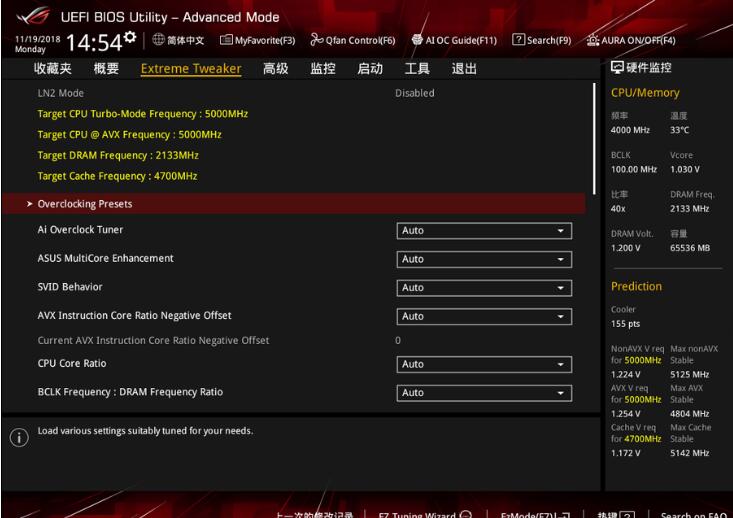Open clock settings gear icon

coord(130,37)
